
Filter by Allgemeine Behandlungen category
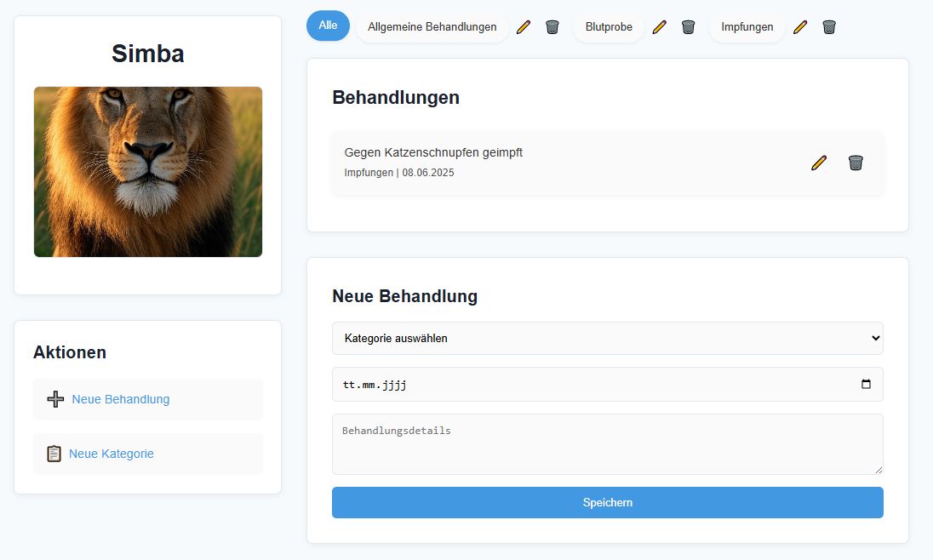[432, 27]
